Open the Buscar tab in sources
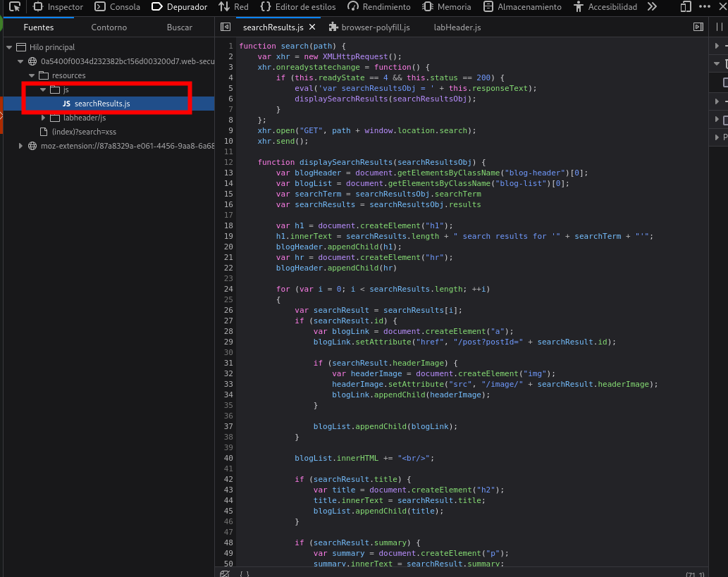This screenshot has width=728, height=577. pos(179,27)
